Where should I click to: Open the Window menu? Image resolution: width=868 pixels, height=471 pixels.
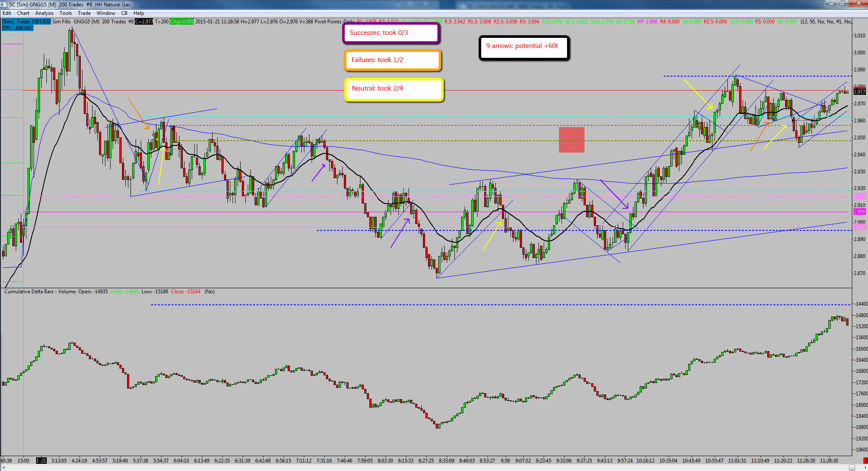coord(106,13)
